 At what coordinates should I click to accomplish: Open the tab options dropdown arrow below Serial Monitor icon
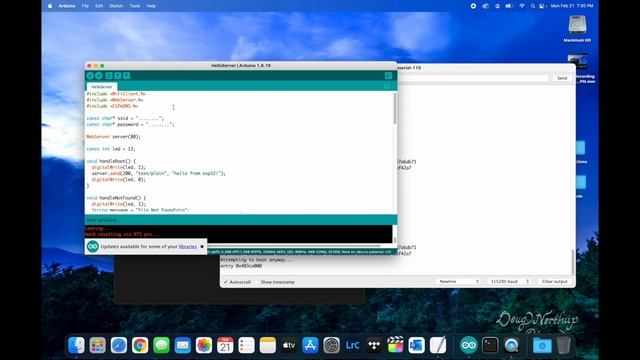pos(387,86)
